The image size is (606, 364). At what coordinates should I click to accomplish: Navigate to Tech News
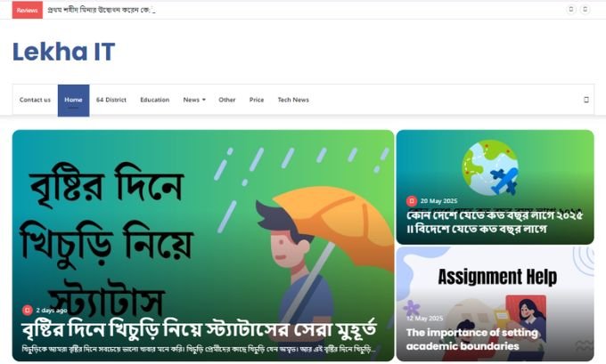(293, 100)
